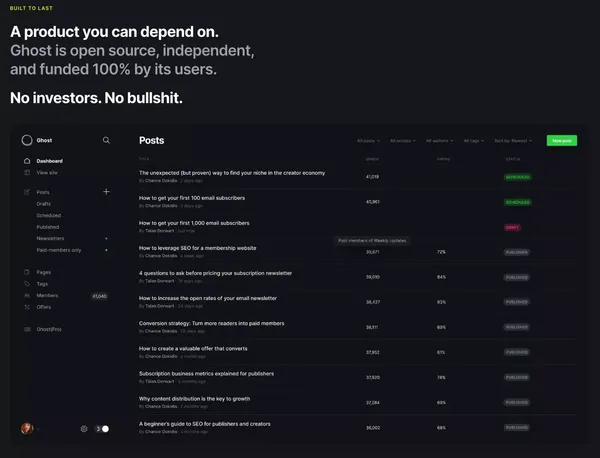600x458 pixels.
Task: Open 'How to increase the open rates' post
Action: [x=208, y=298]
